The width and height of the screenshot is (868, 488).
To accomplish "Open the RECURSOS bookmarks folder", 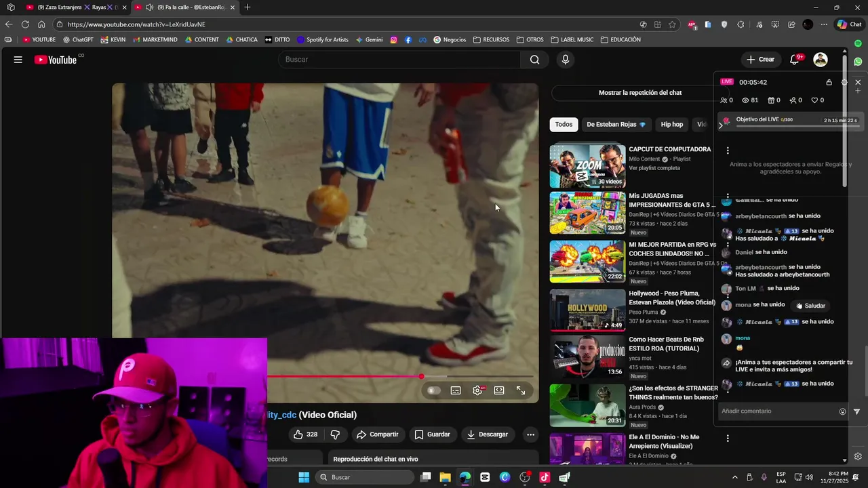I will pos(491,40).
